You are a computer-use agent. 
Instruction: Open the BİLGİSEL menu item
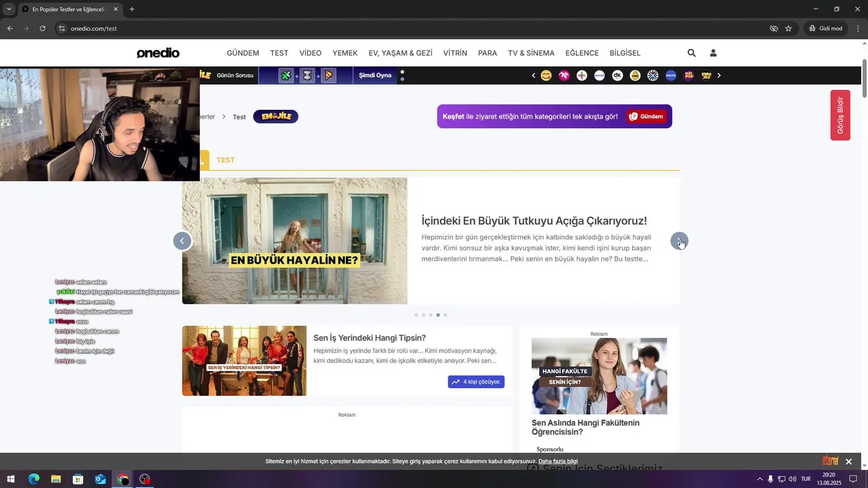click(625, 53)
